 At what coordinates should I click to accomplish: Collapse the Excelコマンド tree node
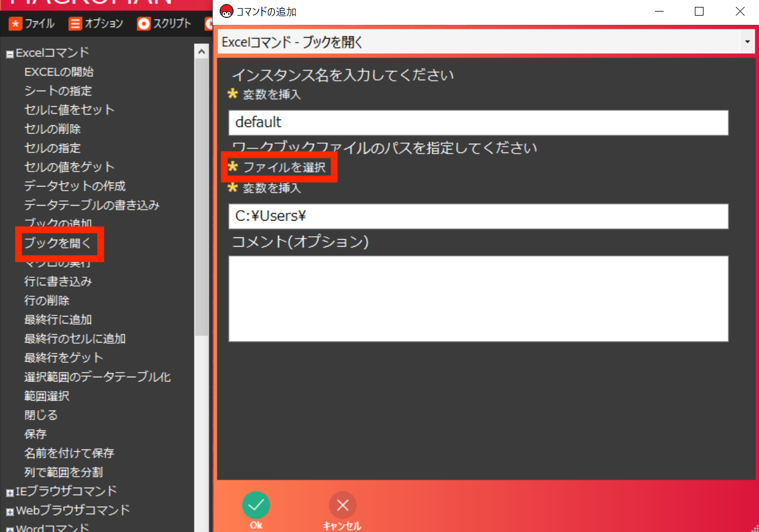[x=9, y=54]
